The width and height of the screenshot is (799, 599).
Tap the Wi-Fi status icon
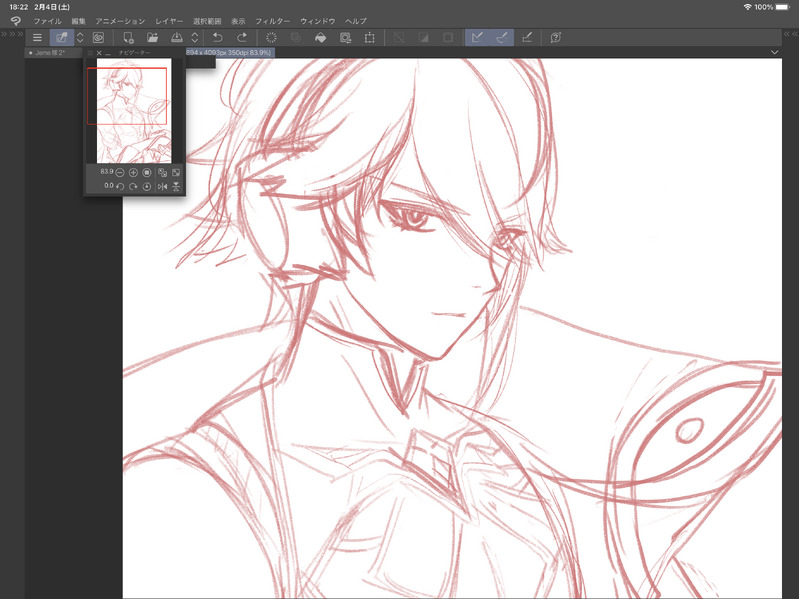tap(748, 7)
